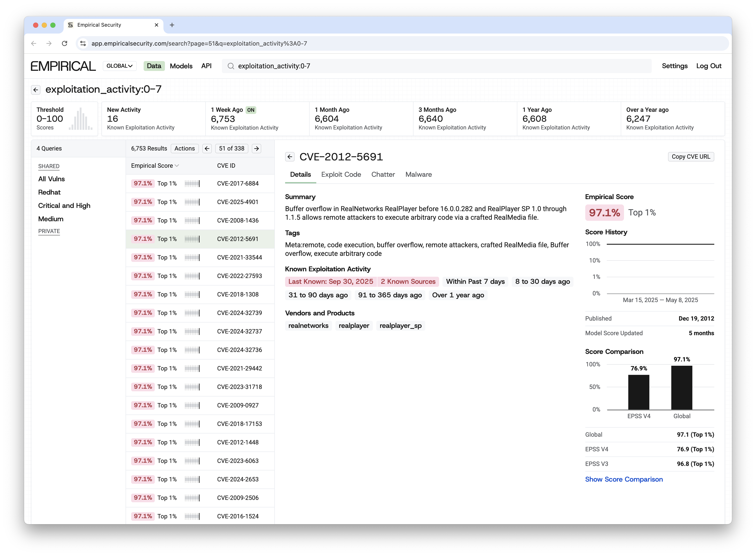The width and height of the screenshot is (756, 556).
Task: Toggle the Over 1 year ago filter chip
Action: [458, 295]
